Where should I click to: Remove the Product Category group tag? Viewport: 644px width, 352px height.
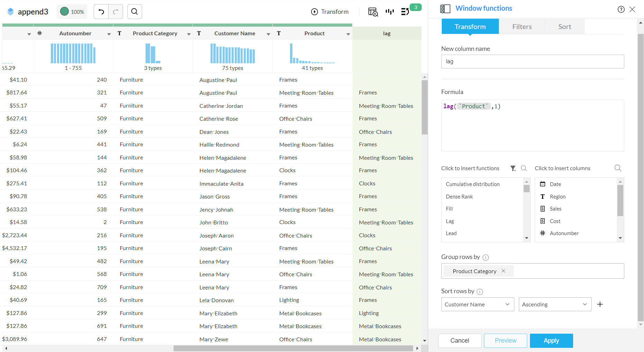[x=503, y=271]
